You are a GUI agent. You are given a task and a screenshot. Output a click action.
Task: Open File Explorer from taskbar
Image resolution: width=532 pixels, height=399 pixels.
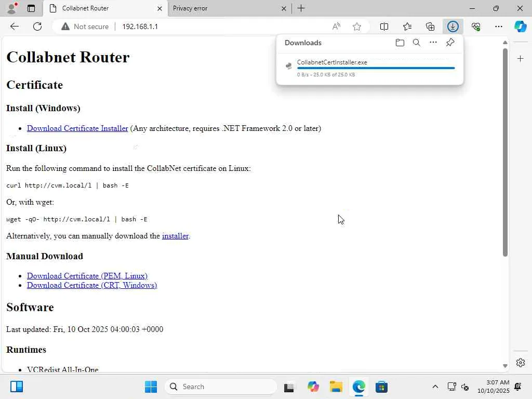pyautogui.click(x=336, y=387)
